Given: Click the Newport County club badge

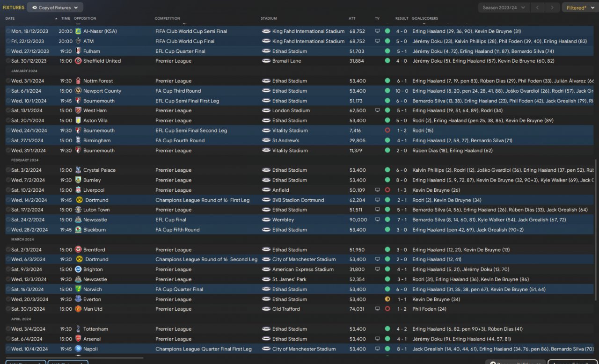Looking at the screenshot, I should (78, 91).
